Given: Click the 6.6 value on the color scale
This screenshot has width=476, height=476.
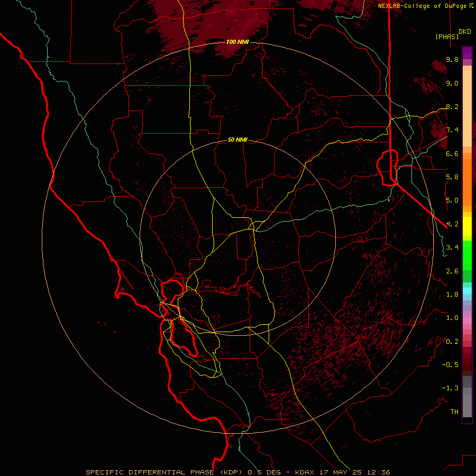Looking at the screenshot, I should click(x=452, y=153).
